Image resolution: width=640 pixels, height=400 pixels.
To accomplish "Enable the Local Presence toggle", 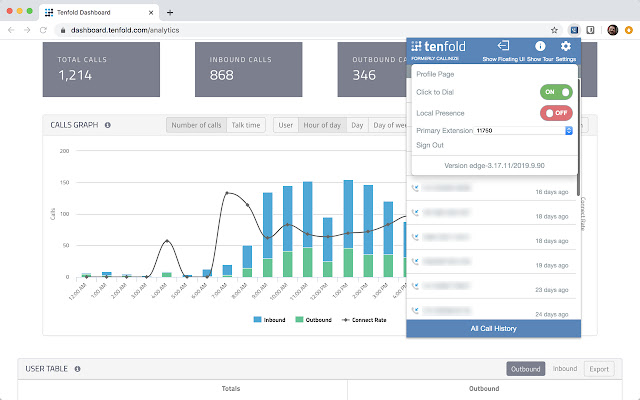I will [x=556, y=113].
